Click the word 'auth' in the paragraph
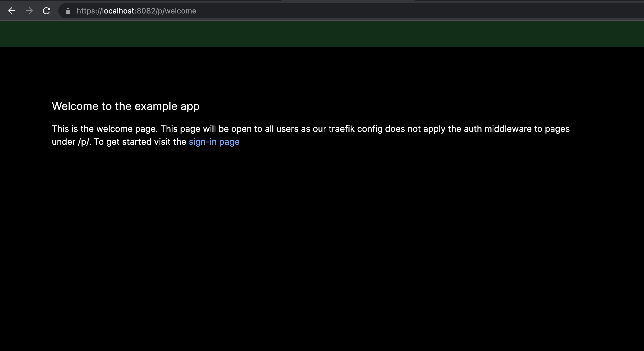Viewport: 644px width, 351px height. coord(473,129)
